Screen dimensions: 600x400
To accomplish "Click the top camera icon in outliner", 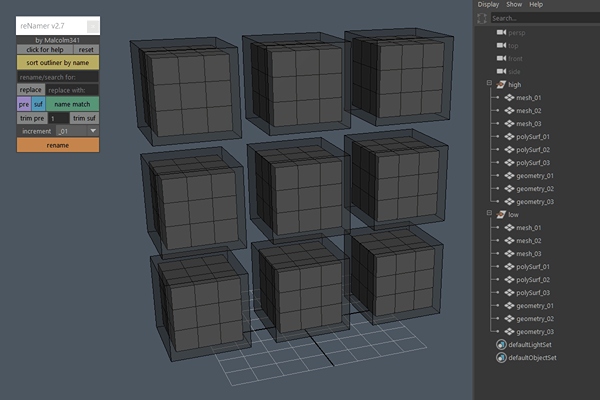I will click(501, 46).
